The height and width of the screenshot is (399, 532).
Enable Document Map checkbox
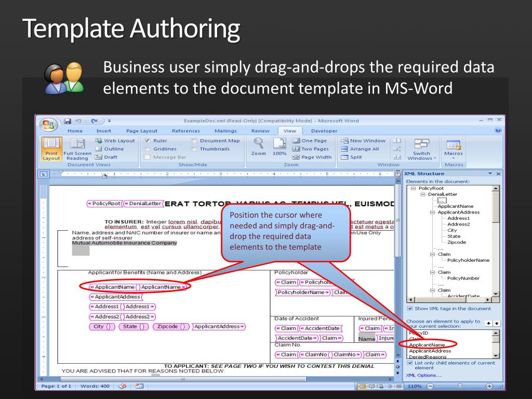pos(194,140)
